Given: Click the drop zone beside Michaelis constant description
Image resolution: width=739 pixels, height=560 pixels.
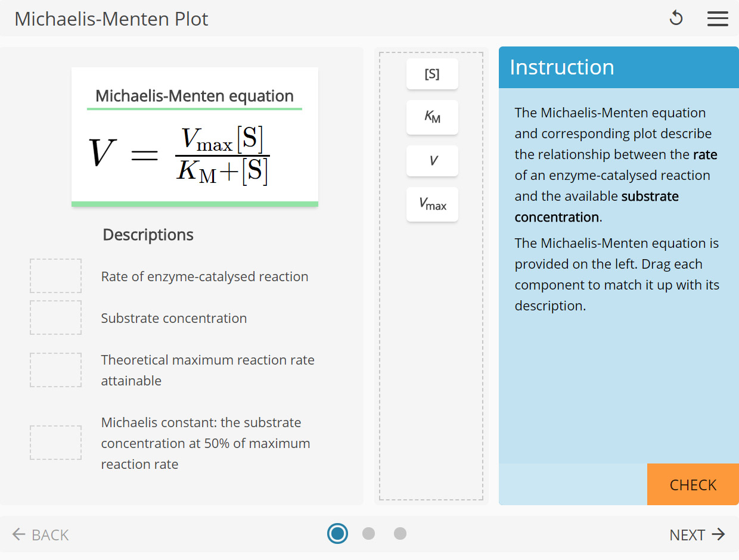Looking at the screenshot, I should pos(55,442).
